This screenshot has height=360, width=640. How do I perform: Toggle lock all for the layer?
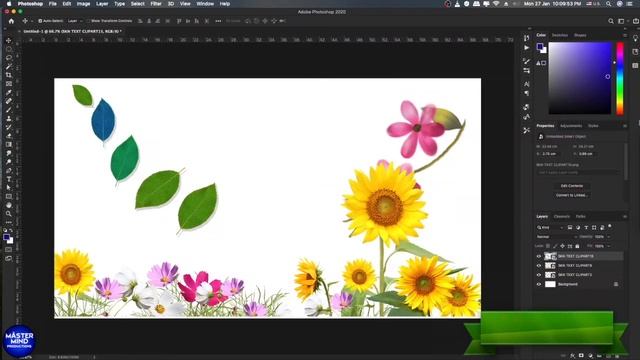[x=577, y=246]
